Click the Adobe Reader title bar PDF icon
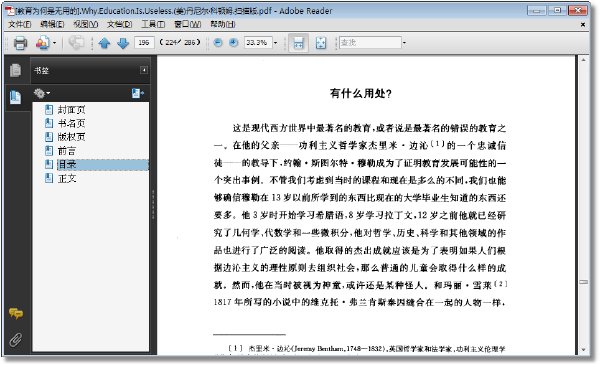600x366 pixels. (x=9, y=11)
